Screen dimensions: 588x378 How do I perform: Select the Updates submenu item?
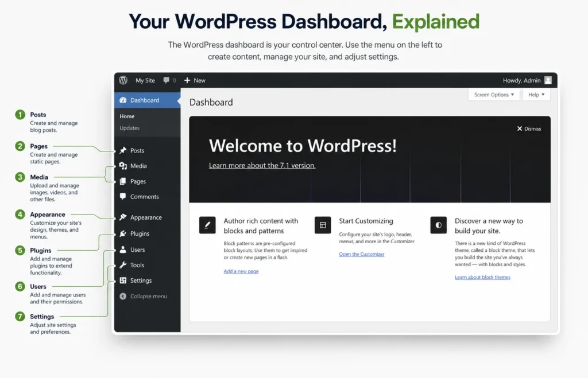129,128
